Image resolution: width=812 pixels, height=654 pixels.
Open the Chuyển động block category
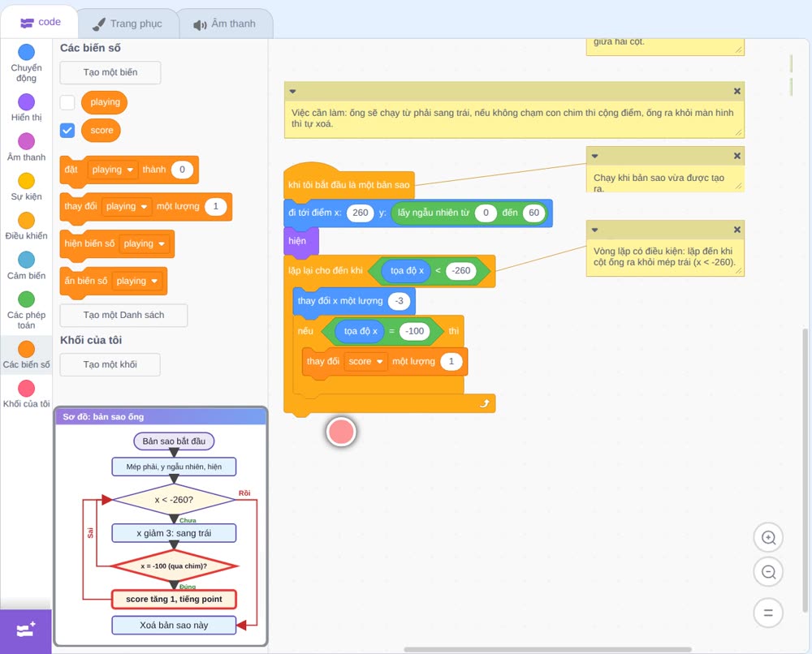[x=26, y=63]
